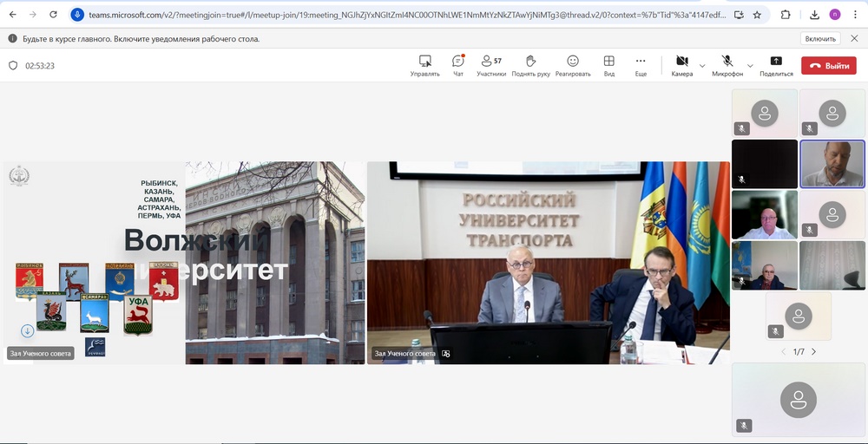Expand the camera options dropdown arrow
Viewport: 868px width, 444px height.
coord(702,66)
